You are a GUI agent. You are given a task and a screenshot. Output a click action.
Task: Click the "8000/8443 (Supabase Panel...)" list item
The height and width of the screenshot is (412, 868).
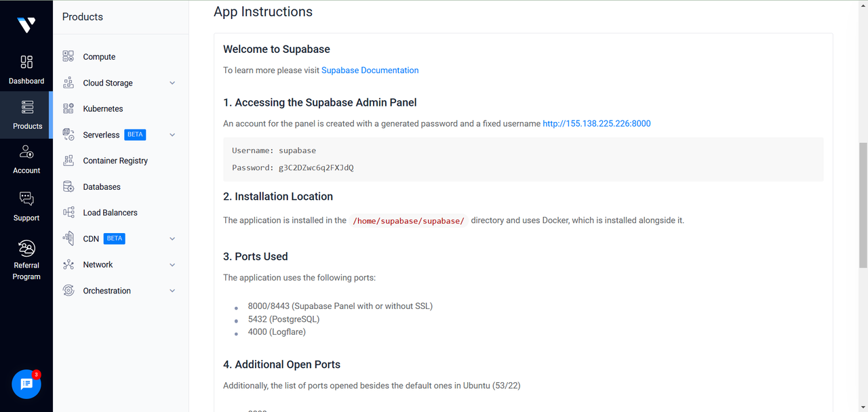[x=340, y=306]
